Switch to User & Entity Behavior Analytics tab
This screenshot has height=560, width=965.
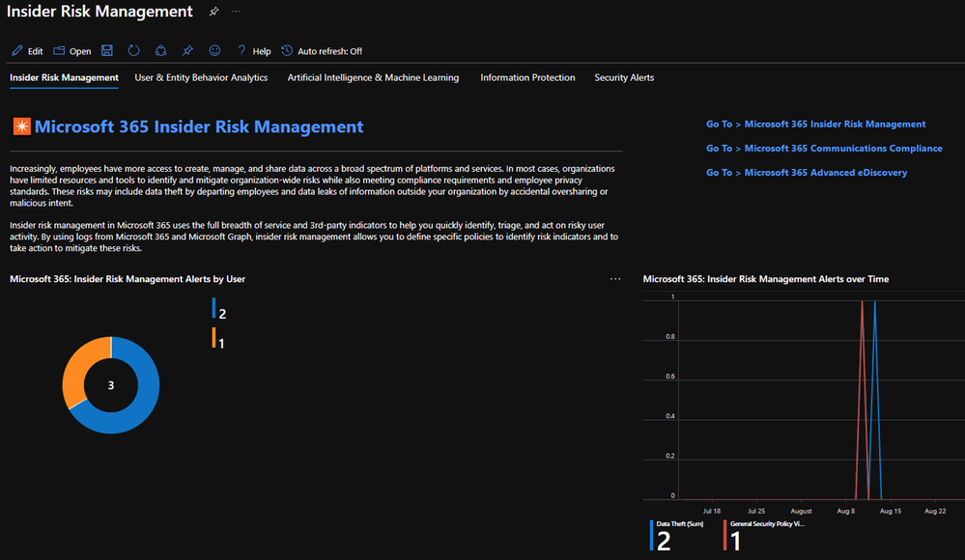pyautogui.click(x=201, y=77)
